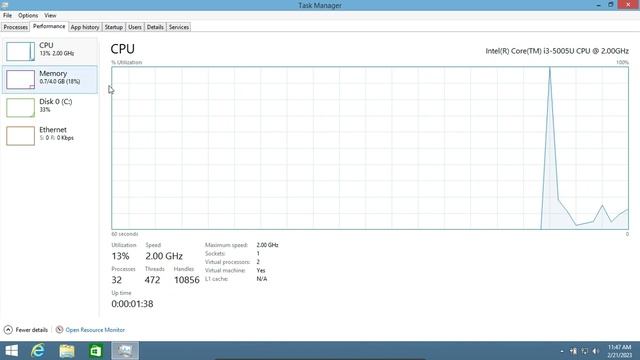The image size is (640, 360).
Task: Click the Maximum speed 2.00 GHz value
Action: pos(267,245)
